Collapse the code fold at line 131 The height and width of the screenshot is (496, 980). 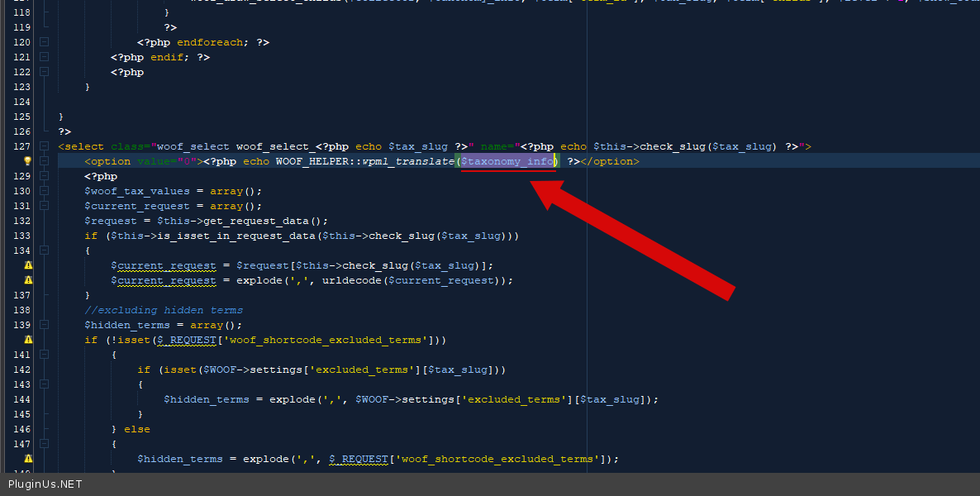pyautogui.click(x=45, y=206)
